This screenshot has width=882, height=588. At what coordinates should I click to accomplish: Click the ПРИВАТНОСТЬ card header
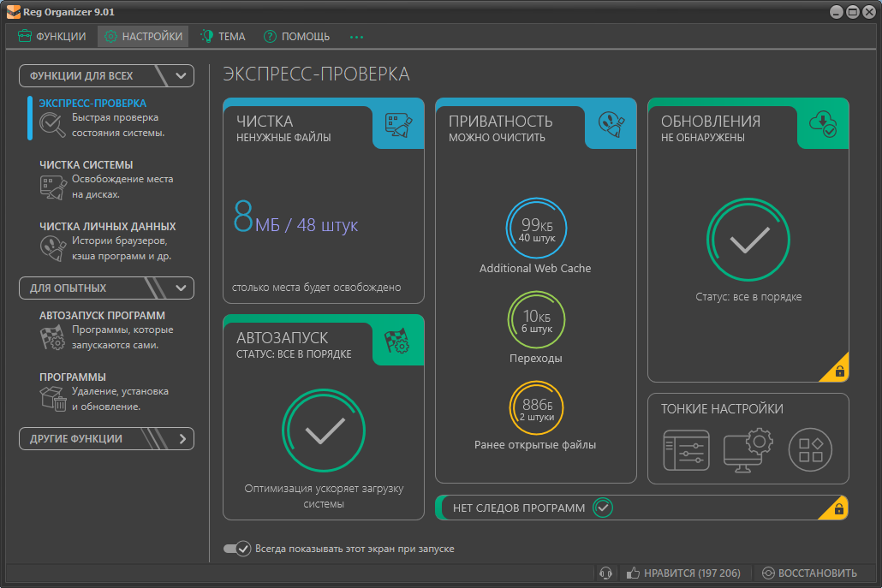535,123
